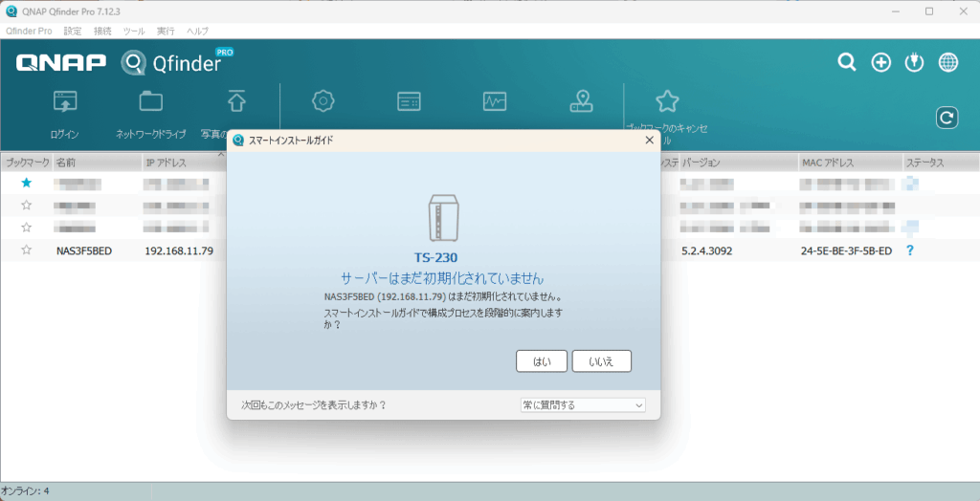Click the plus add-device icon

pyautogui.click(x=880, y=63)
